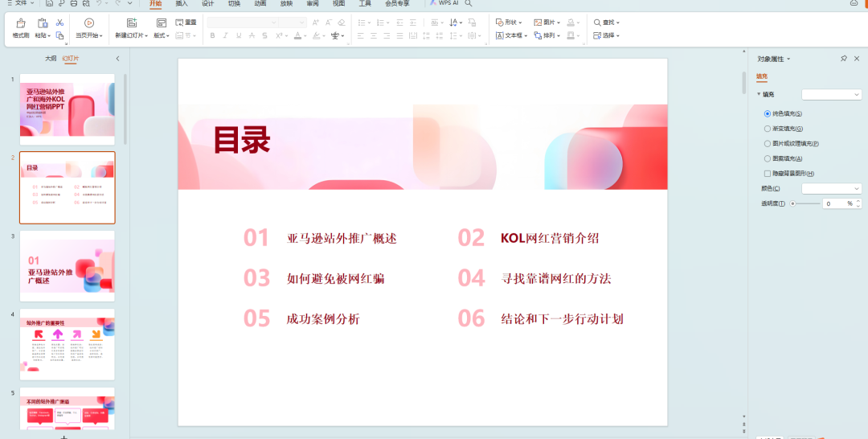
Task: Select Picture or texture fill (图片或纹理填充)
Action: click(x=768, y=143)
